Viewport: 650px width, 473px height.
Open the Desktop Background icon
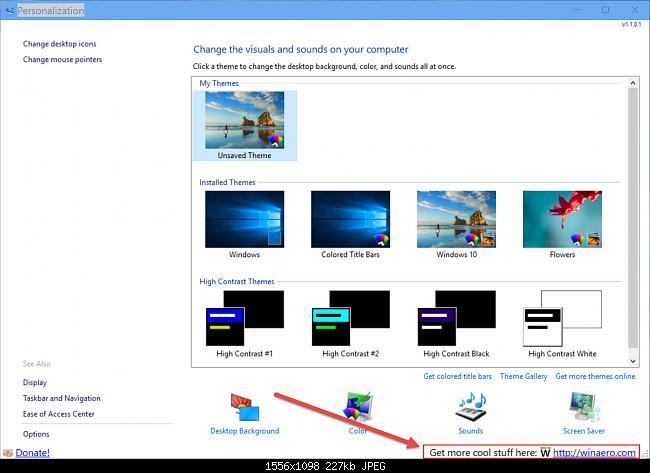coord(245,407)
